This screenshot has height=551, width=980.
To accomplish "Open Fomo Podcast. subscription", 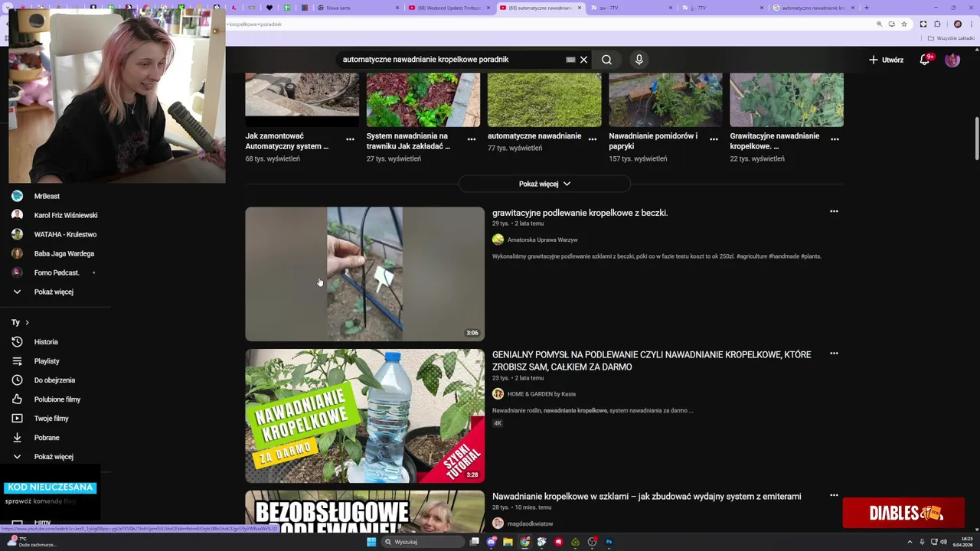I will point(57,272).
